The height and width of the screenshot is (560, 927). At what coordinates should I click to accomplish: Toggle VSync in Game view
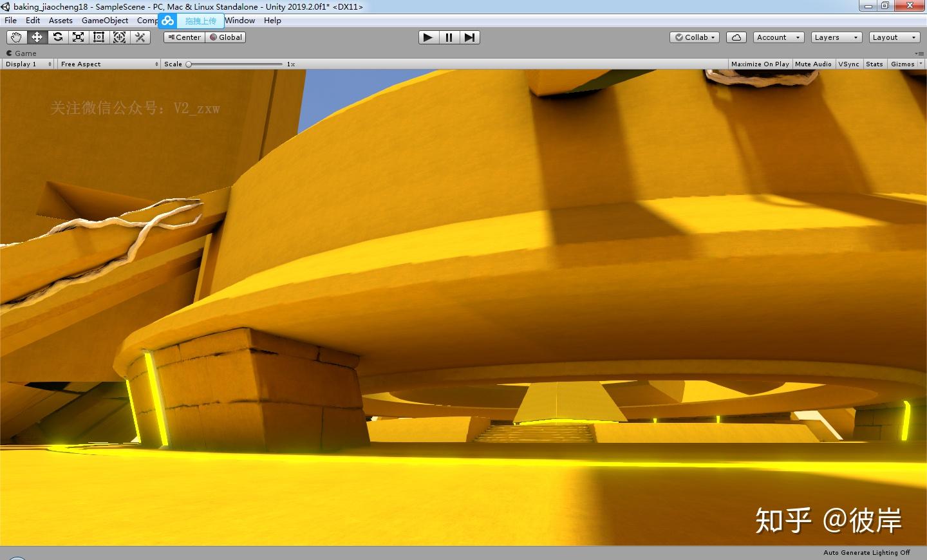click(x=848, y=64)
